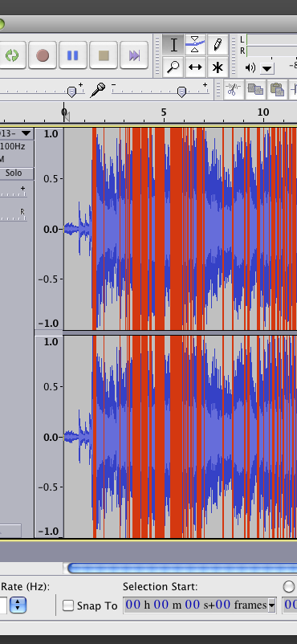The image size is (297, 644).
Task: Pause playback with the Pause button
Action: [x=73, y=55]
